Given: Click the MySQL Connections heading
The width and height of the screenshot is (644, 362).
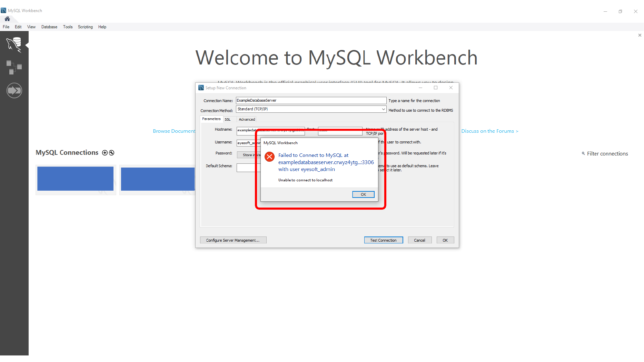Looking at the screenshot, I should click(67, 152).
